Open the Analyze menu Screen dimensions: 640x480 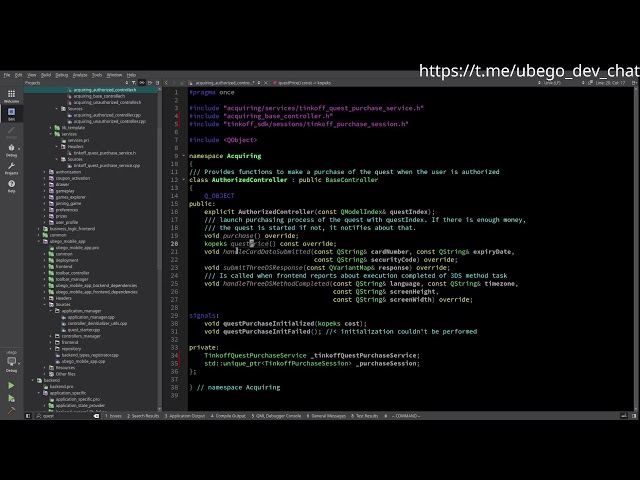click(x=80, y=75)
